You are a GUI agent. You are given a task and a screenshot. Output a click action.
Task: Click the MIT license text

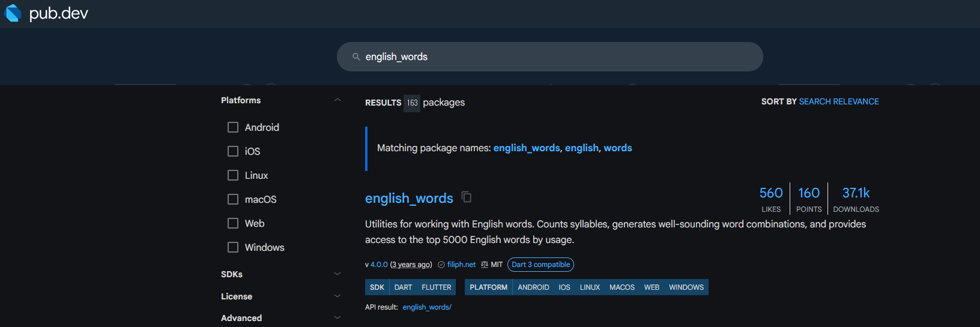pyautogui.click(x=497, y=265)
